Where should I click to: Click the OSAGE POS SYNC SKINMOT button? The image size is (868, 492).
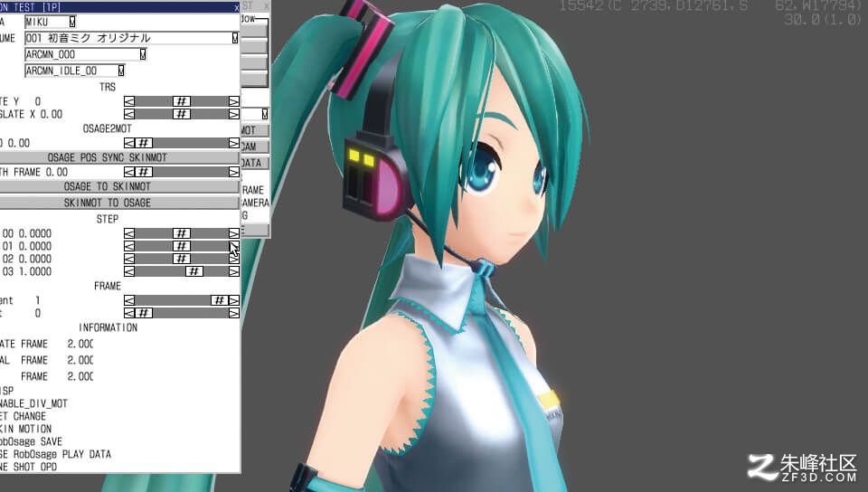point(119,157)
